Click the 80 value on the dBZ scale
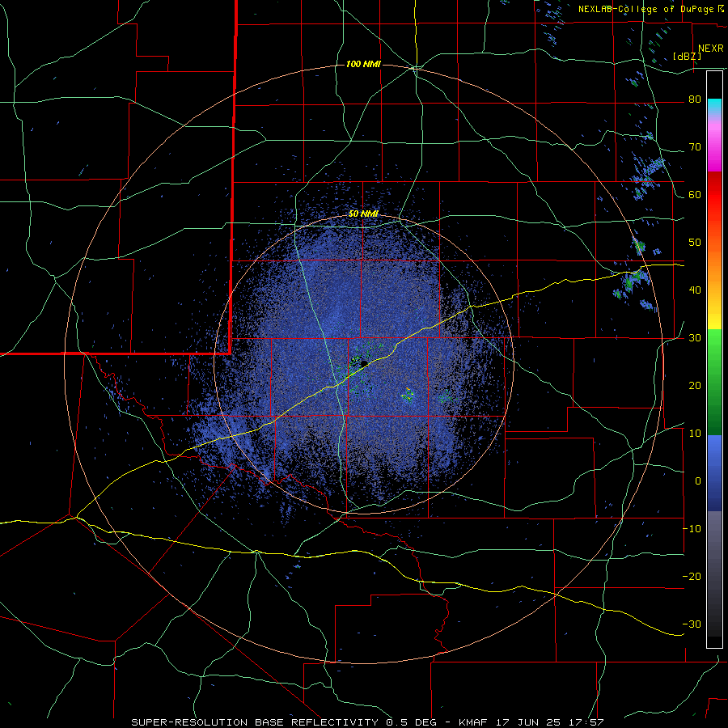Screen dimensions: 728x728 pyautogui.click(x=695, y=99)
